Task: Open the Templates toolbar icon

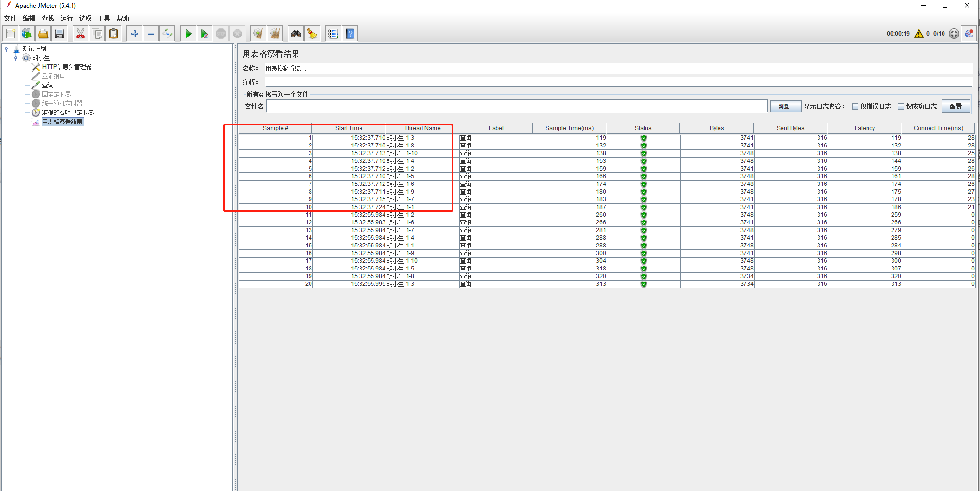Action: click(27, 34)
